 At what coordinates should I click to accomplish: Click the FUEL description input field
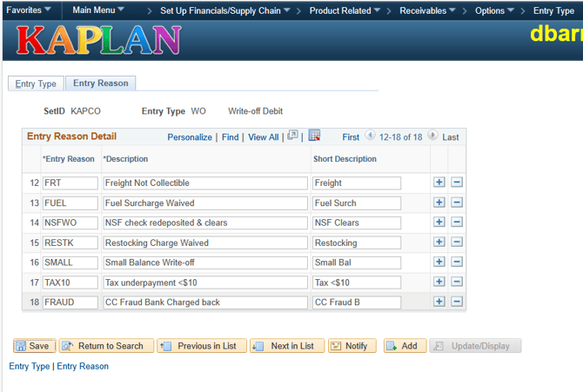204,203
